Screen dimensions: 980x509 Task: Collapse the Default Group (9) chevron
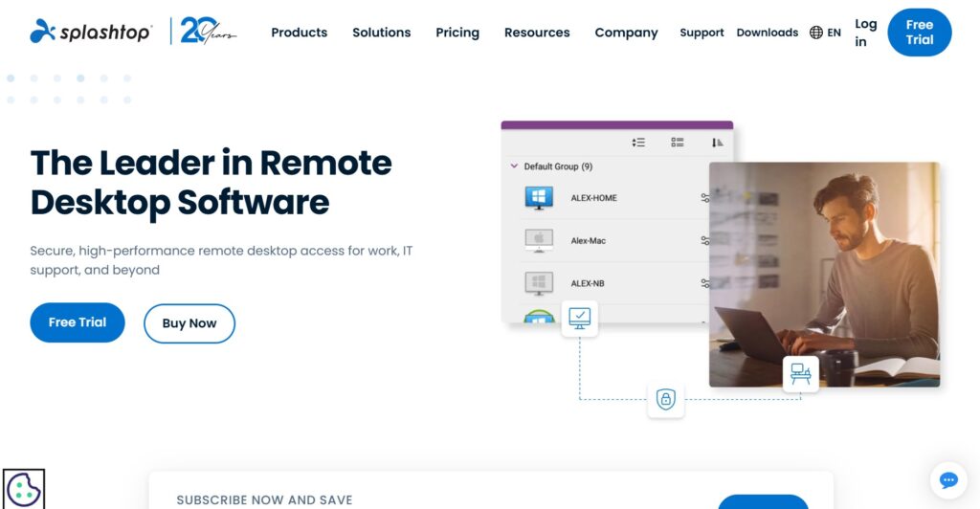pyautogui.click(x=514, y=166)
